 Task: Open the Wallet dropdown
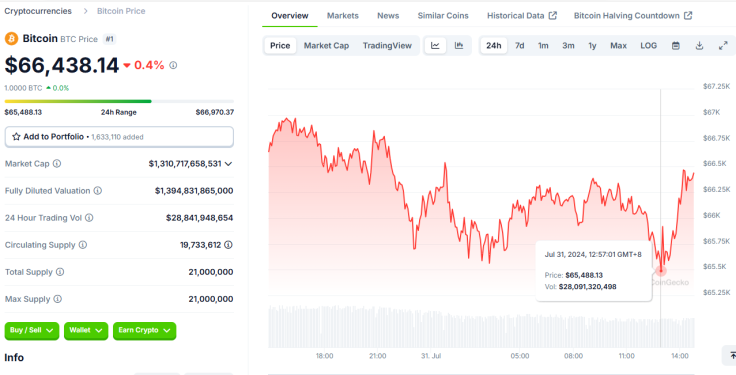[86, 330]
